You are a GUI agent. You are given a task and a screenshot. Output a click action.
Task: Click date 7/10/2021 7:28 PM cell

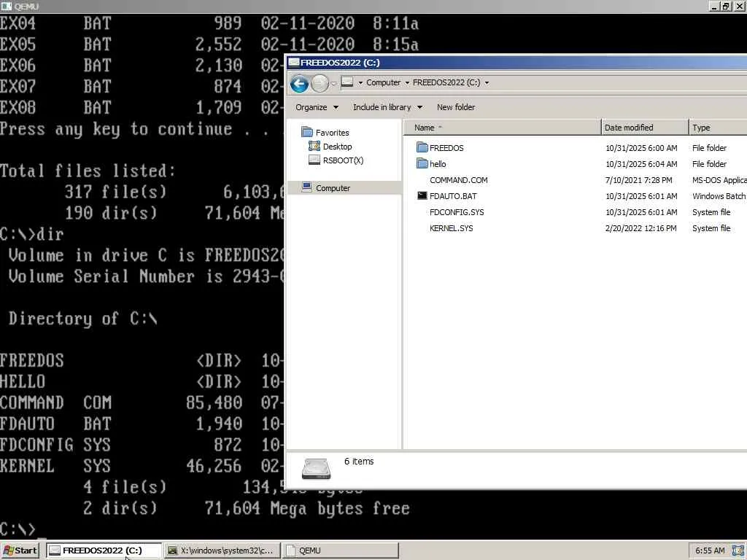(638, 180)
